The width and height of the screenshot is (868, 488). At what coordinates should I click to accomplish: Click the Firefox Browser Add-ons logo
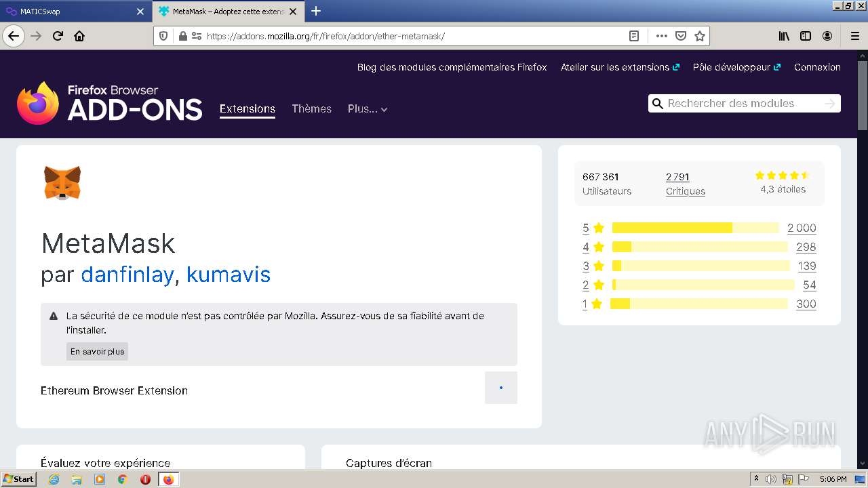pyautogui.click(x=110, y=103)
